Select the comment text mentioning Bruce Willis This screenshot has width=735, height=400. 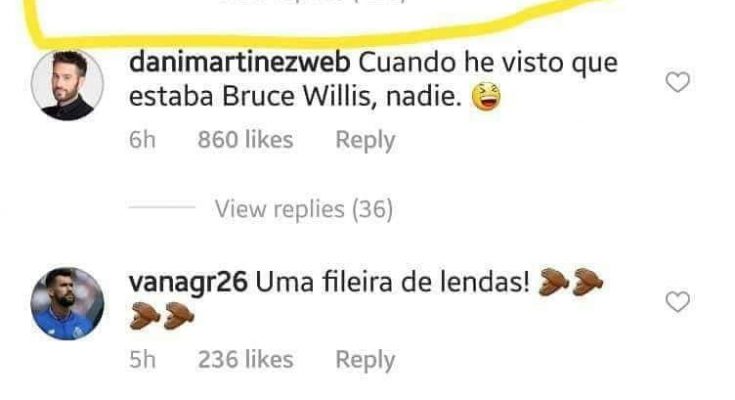(x=373, y=80)
